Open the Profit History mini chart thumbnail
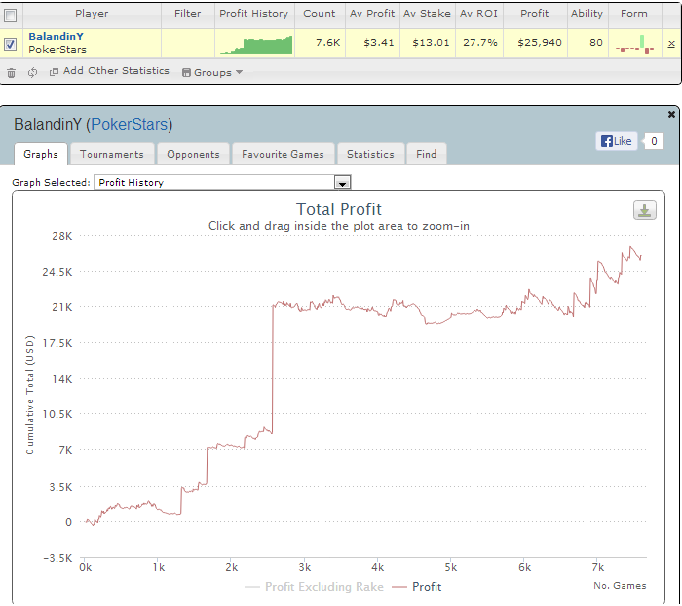The image size is (682, 606). 256,45
